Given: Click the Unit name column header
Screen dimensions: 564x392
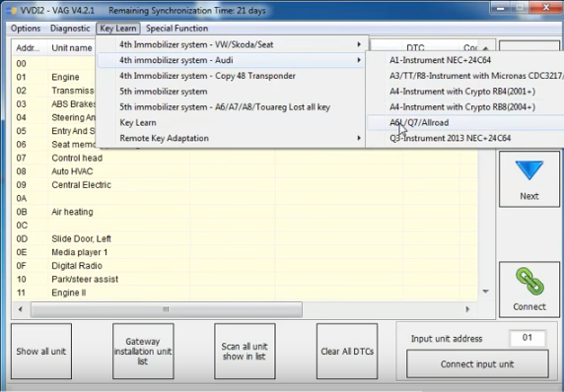Looking at the screenshot, I should point(72,48).
